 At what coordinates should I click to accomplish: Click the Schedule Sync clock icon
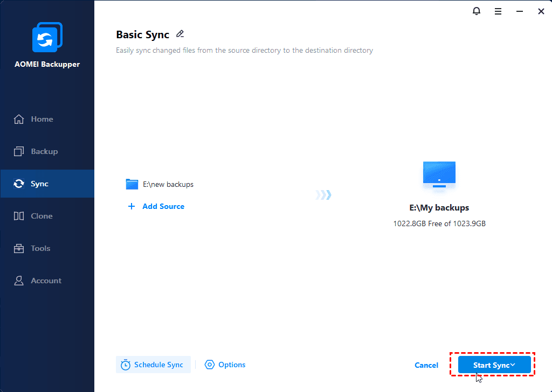[126, 365]
